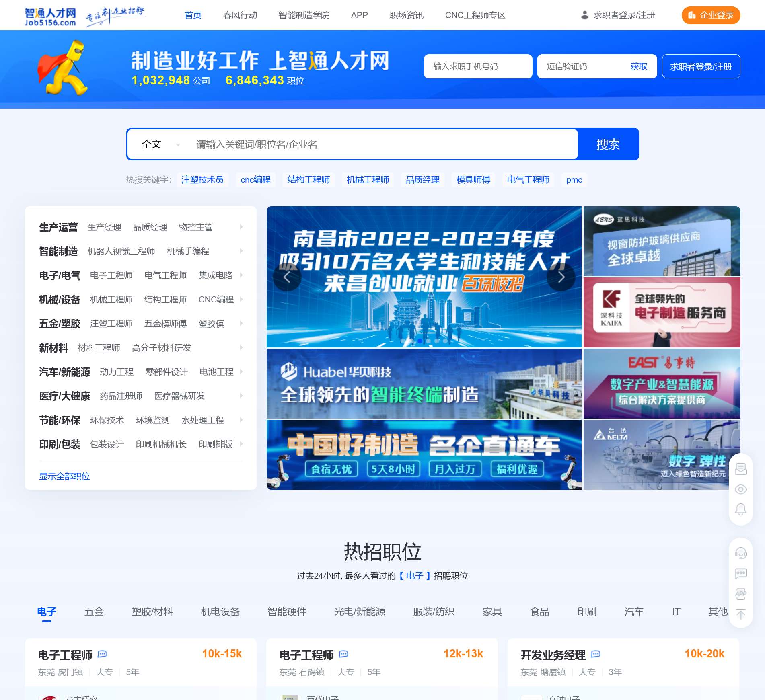Image resolution: width=765 pixels, height=700 pixels.
Task: Open the eye-shaped viewed history icon
Action: [x=741, y=489]
